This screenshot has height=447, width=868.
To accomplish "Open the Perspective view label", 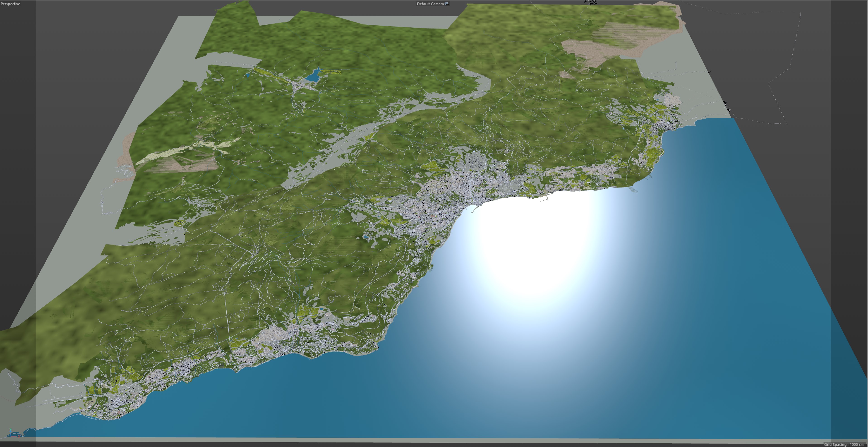I will [10, 4].
